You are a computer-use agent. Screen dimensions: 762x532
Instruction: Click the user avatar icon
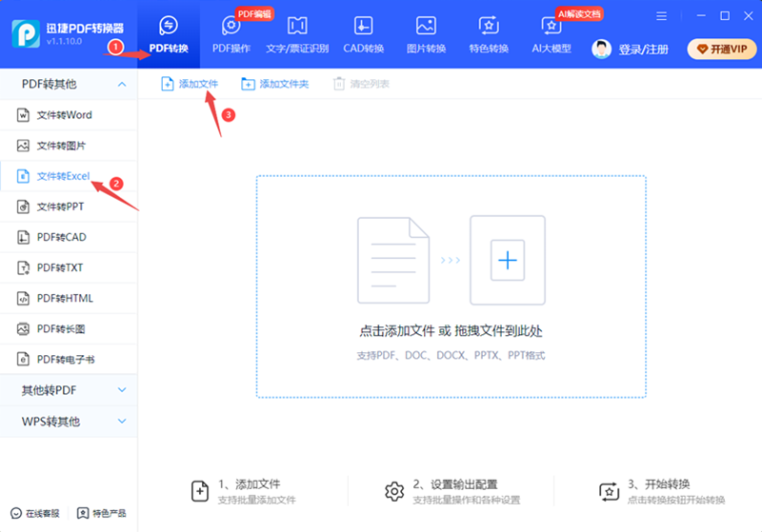click(601, 49)
